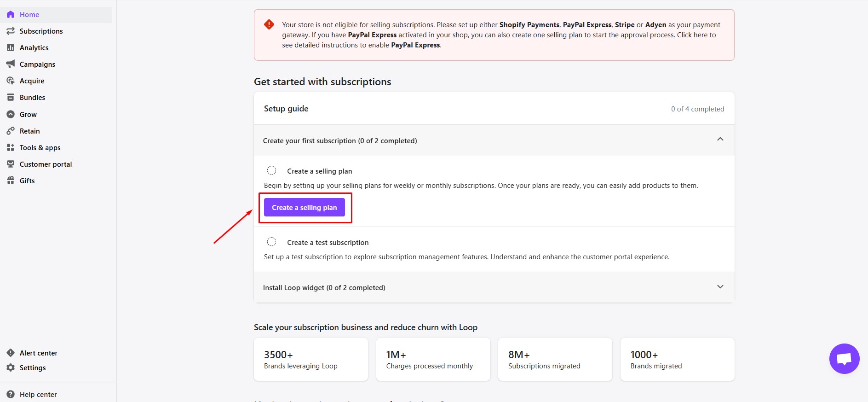Viewport: 868px width, 402px height.
Task: Click the Settings gear icon
Action: pyautogui.click(x=11, y=367)
